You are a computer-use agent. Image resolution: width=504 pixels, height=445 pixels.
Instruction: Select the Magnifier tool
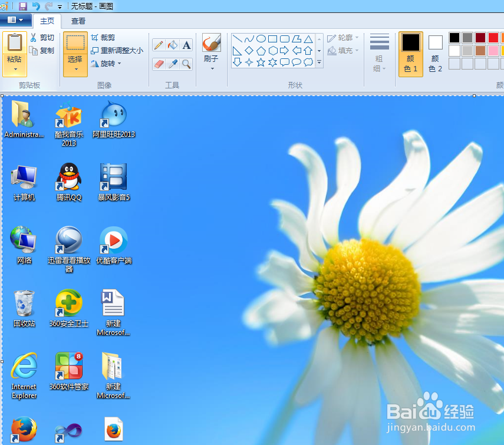[x=186, y=64]
